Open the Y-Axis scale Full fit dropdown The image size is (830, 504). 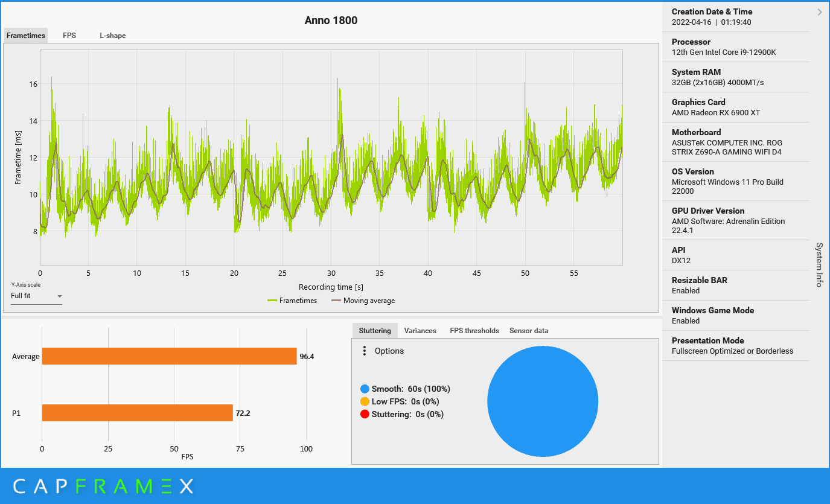pos(36,296)
